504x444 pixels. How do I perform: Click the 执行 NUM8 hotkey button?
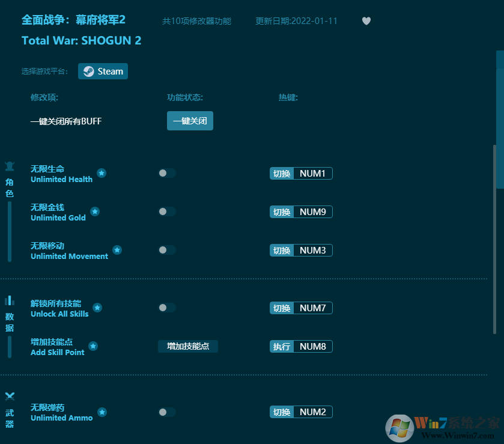(x=301, y=346)
